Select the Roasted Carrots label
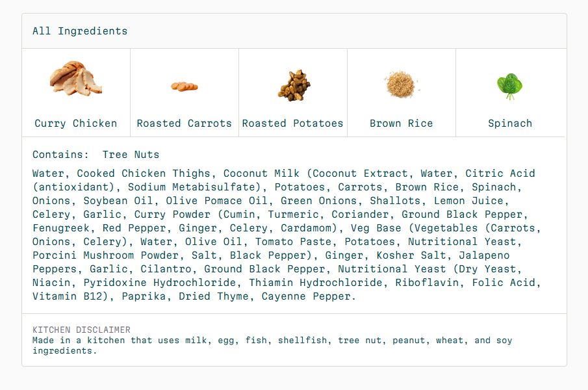This screenshot has height=390, width=588. (x=184, y=123)
